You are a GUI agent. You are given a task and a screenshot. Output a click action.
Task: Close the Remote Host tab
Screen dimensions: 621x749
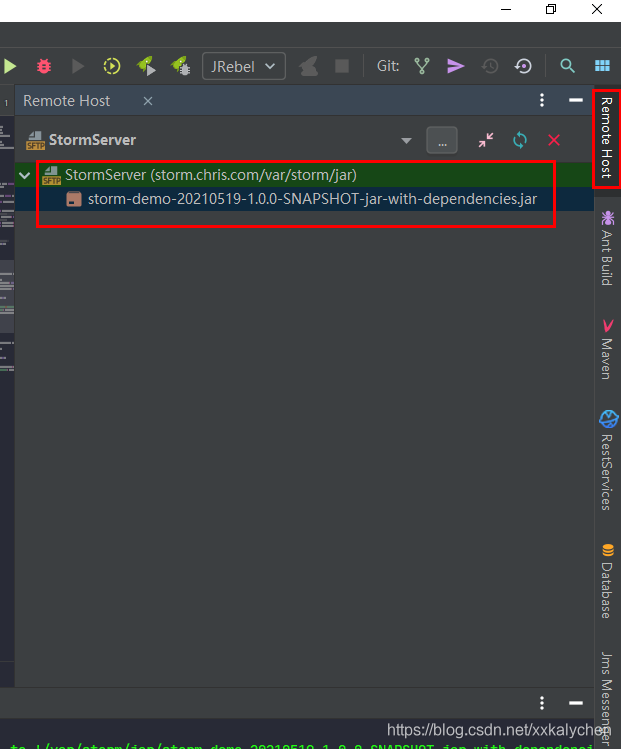148,101
